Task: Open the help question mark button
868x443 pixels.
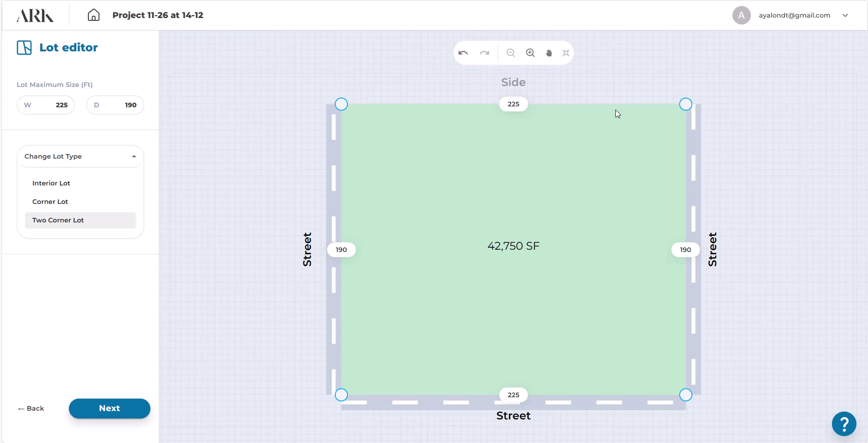Action: point(844,424)
